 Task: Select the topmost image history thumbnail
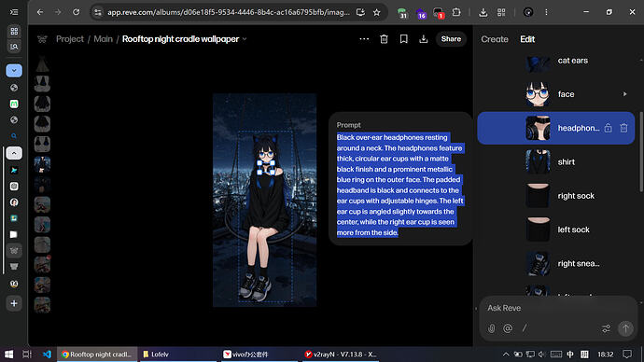(x=42, y=64)
